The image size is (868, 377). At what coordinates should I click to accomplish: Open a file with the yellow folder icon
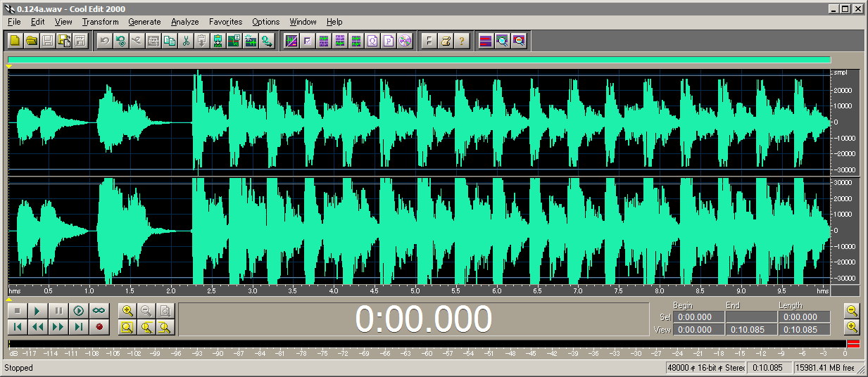(x=31, y=41)
